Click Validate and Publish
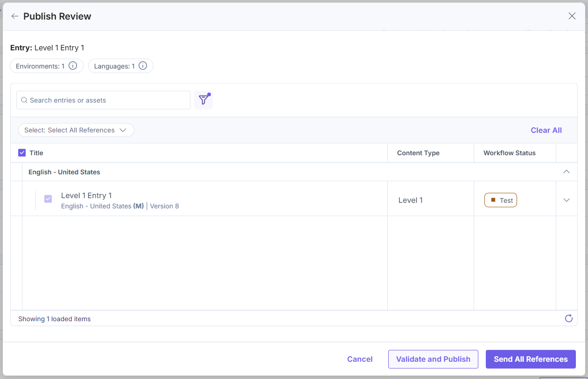Screen dimensions: 588x379 433,359
